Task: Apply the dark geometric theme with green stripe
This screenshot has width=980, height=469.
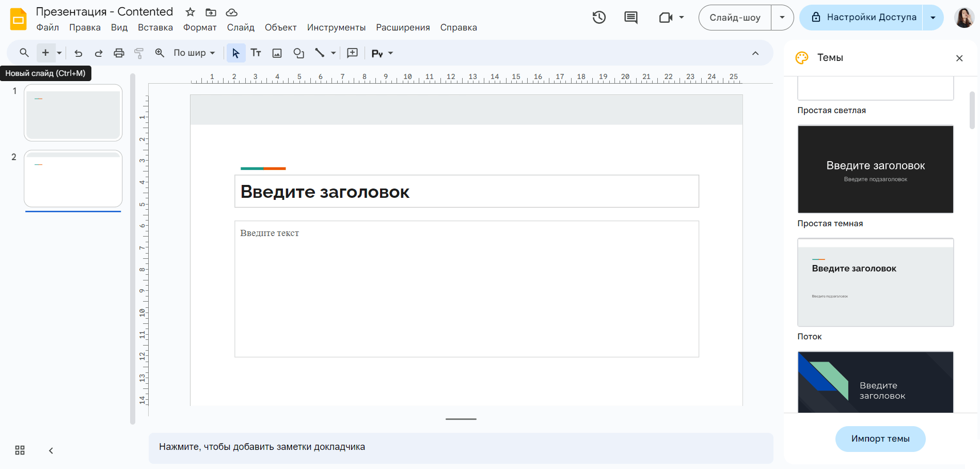Action: (876, 382)
